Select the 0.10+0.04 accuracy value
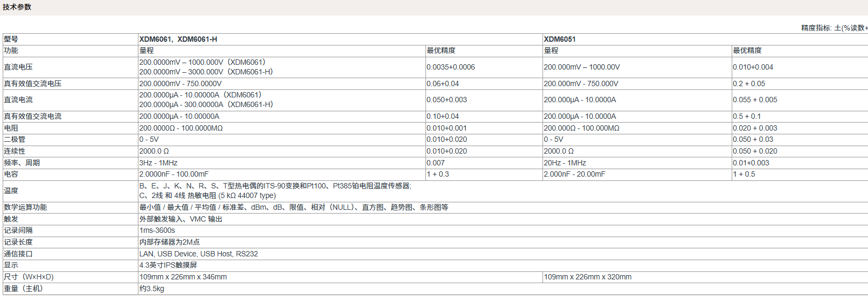 [443, 116]
